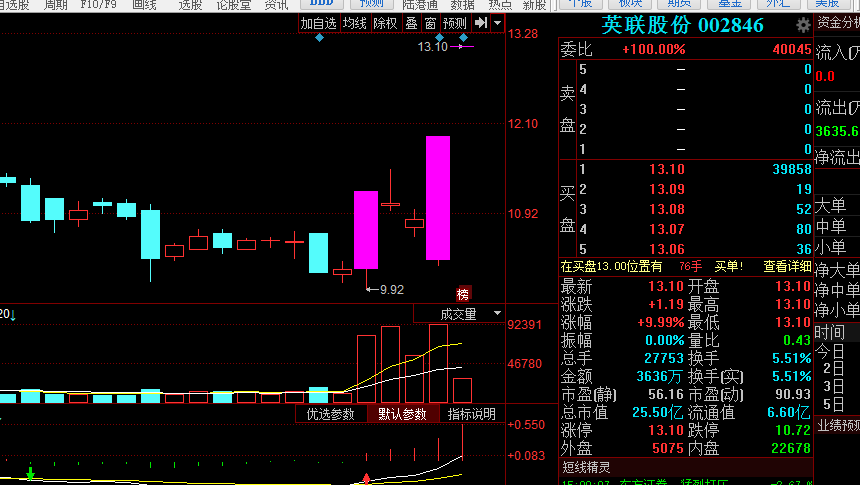The height and width of the screenshot is (485, 860).
Task: Open the 短线精灵 panel header
Action: 586,466
